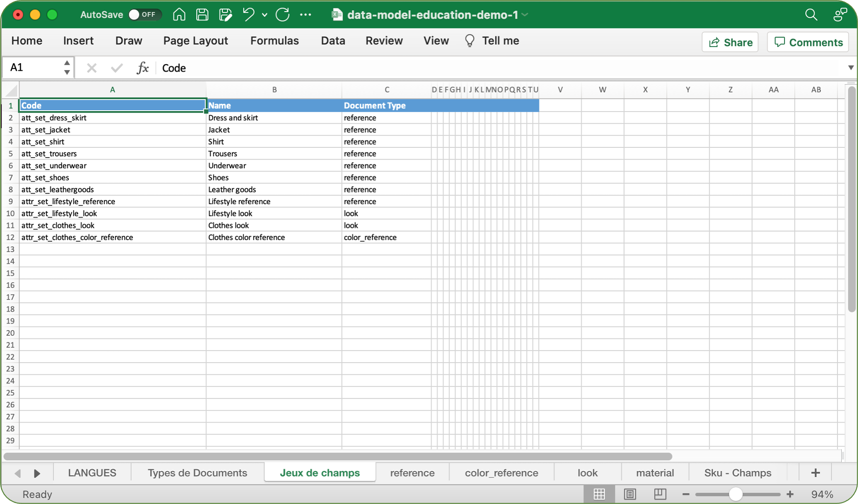This screenshot has height=504, width=858.
Task: Click the Save icon
Action: click(202, 15)
